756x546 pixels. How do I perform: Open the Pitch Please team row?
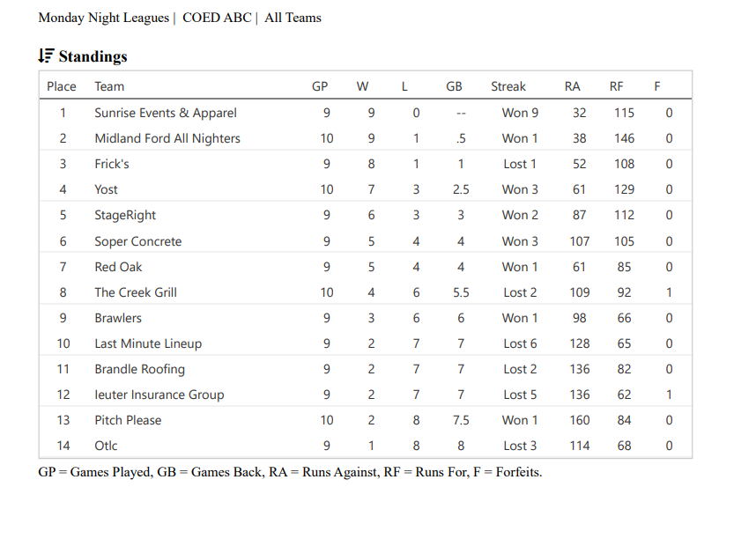[128, 420]
